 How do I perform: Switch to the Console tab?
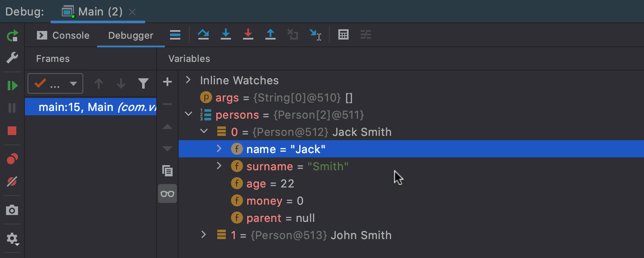[64, 35]
